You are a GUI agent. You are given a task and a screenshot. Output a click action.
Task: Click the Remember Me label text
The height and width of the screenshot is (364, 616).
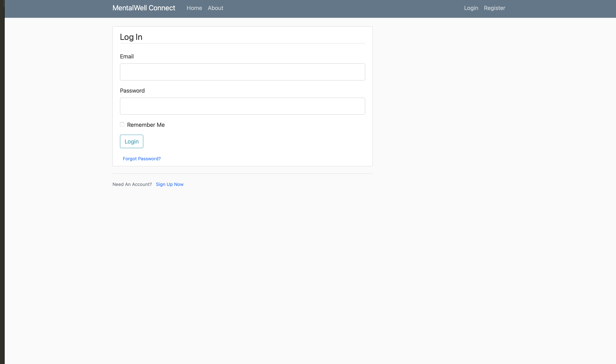coord(146,125)
